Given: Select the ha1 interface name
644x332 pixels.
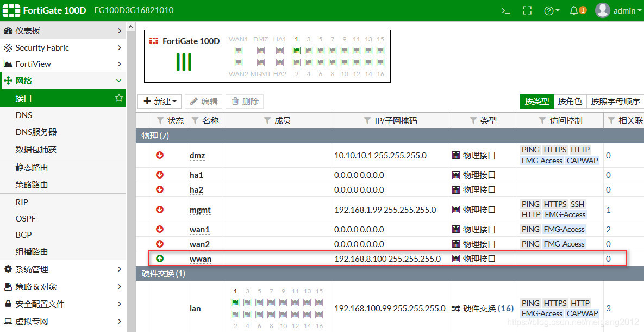Looking at the screenshot, I should click(196, 175).
